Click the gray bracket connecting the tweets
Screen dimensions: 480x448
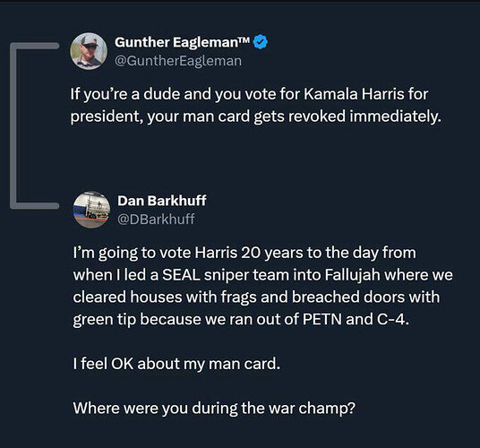pyautogui.click(x=34, y=125)
